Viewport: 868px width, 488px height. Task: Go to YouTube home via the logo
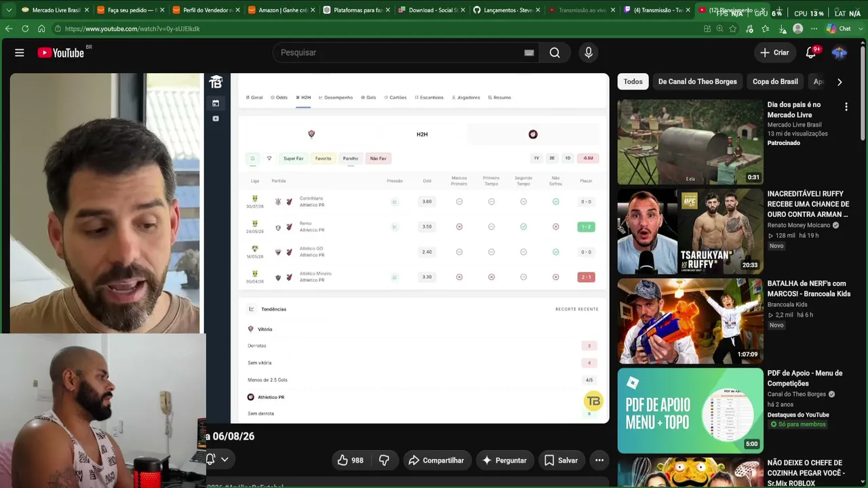pos(61,53)
